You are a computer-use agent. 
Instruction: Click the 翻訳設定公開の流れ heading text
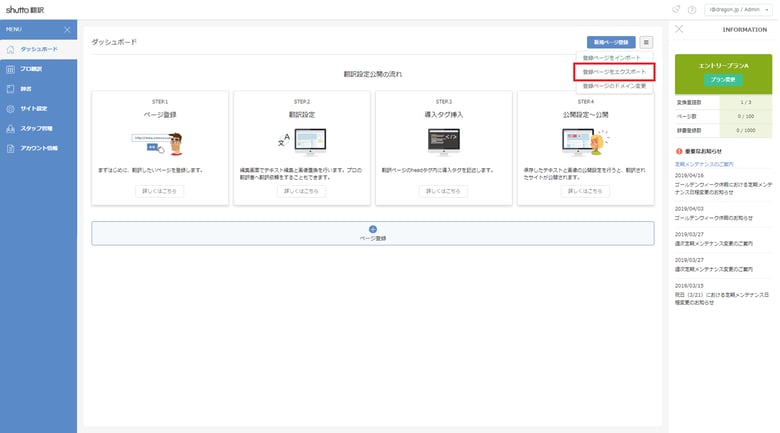tap(373, 74)
